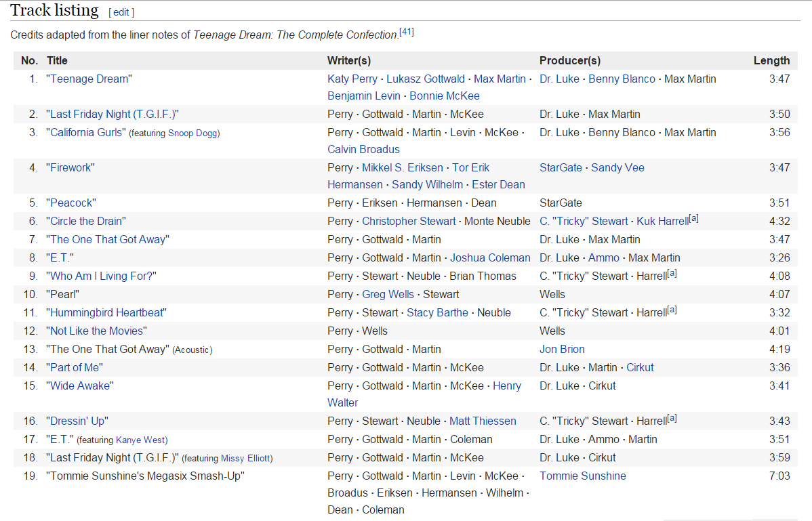Open the "Peacock" song link
The width and height of the screenshot is (812, 521).
[x=71, y=203]
